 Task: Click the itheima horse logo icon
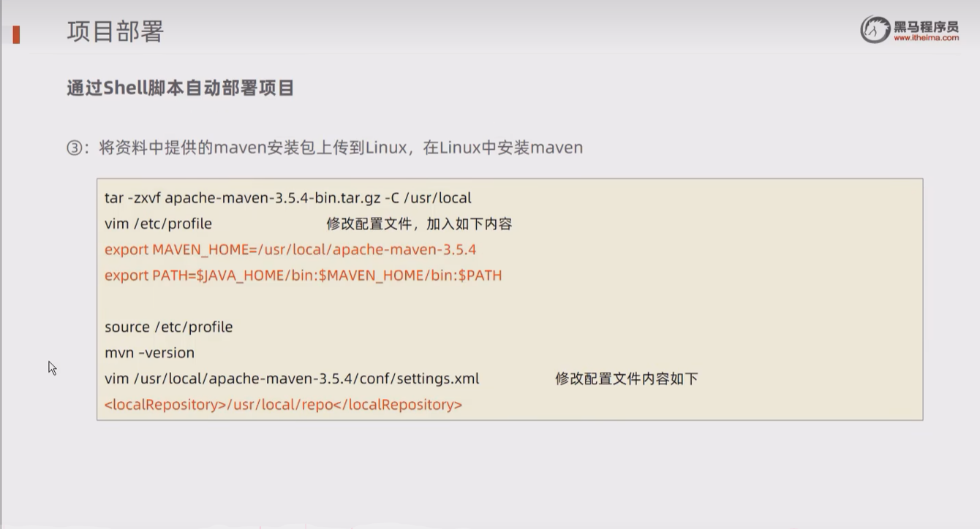875,29
